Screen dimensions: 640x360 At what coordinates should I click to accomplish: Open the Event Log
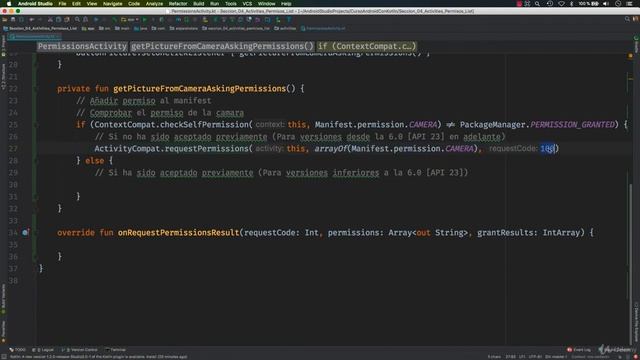579,350
